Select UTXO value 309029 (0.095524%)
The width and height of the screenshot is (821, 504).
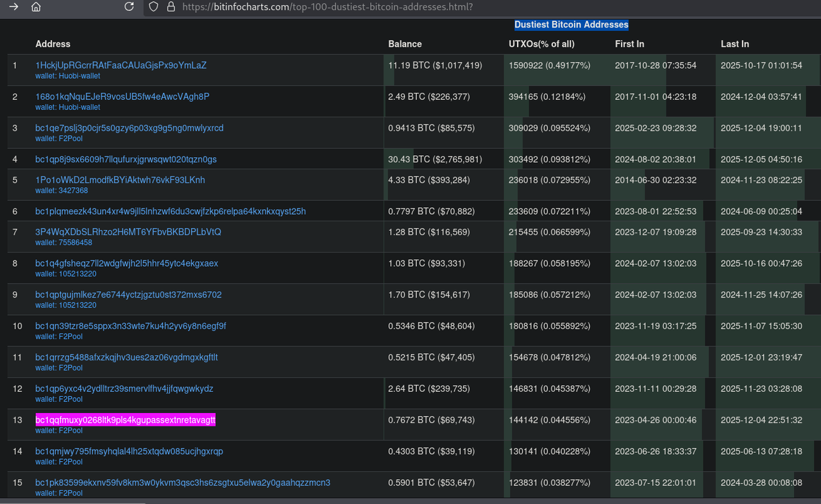coord(550,128)
